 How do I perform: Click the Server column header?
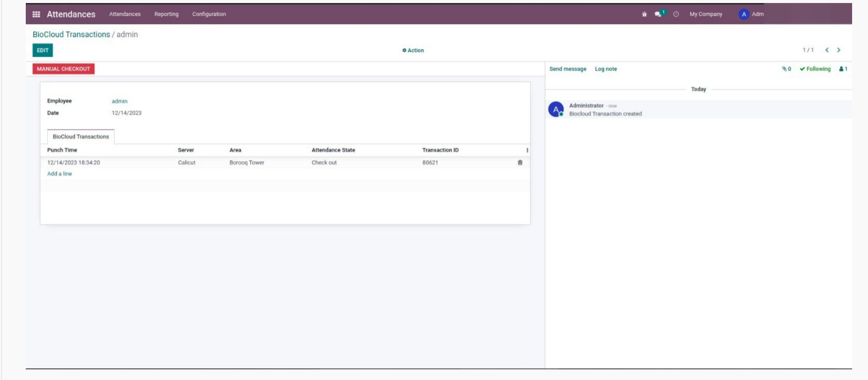tap(186, 150)
